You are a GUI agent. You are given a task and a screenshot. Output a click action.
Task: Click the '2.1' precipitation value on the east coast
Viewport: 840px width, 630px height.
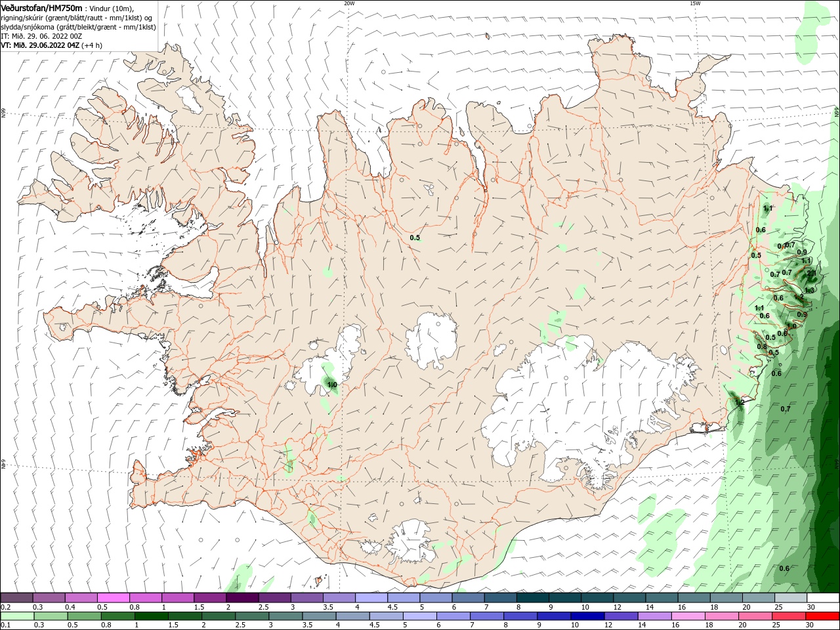pyautogui.click(x=811, y=273)
